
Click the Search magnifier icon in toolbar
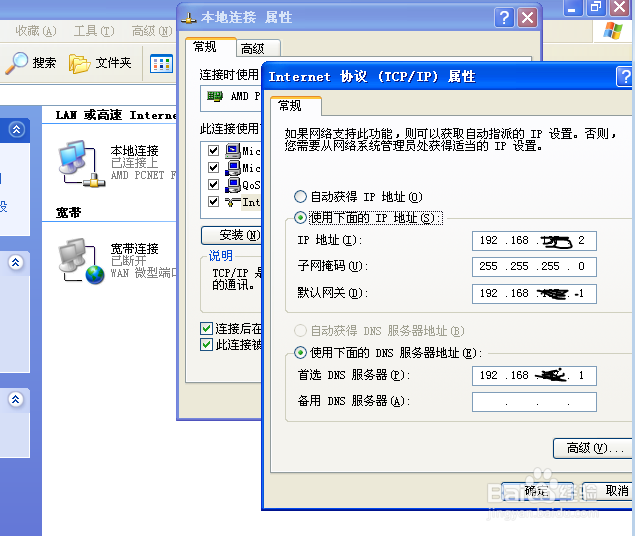click(16, 63)
